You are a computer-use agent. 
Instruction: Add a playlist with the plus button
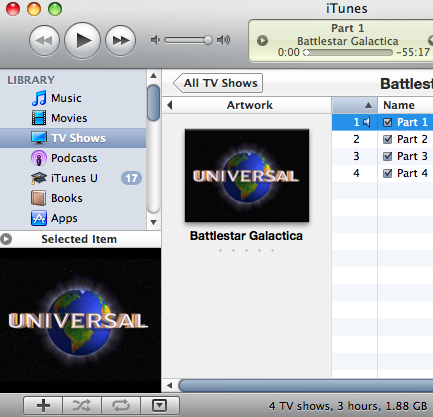click(43, 406)
